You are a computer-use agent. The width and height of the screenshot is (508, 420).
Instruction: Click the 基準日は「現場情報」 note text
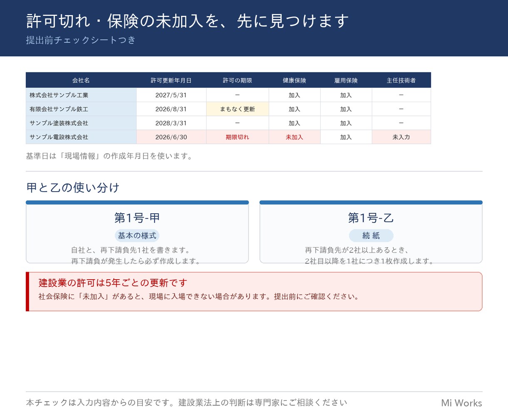(x=110, y=156)
